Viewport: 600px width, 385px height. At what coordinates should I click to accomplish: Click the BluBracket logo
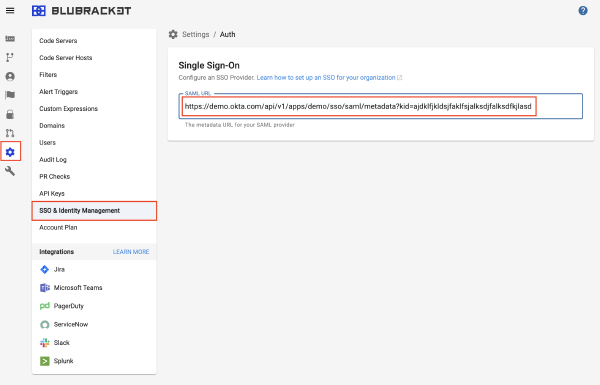click(82, 11)
